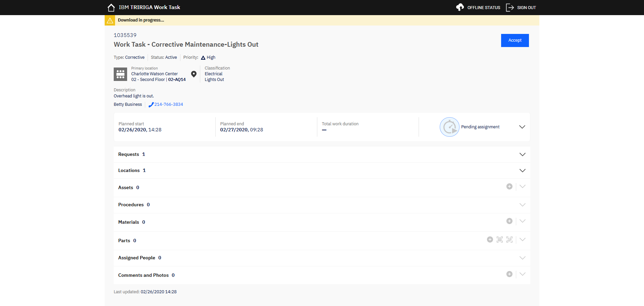Call phone number 214-766-3834

169,104
